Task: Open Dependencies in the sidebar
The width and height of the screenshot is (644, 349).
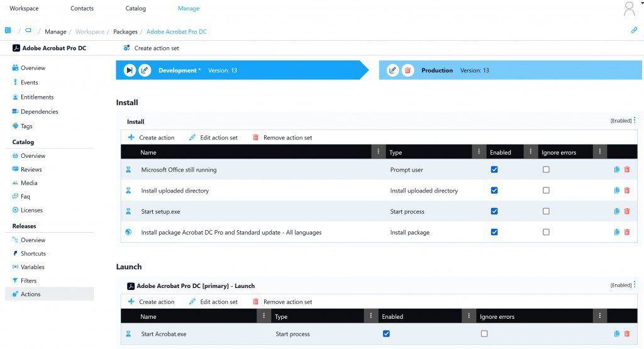Action: (40, 111)
